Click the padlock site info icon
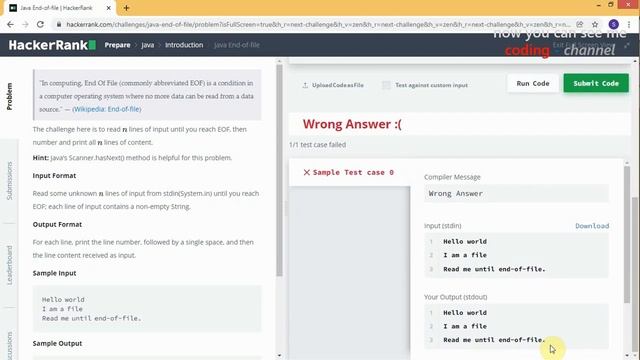Viewport: 640px width, 360px height. pyautogui.click(x=59, y=24)
